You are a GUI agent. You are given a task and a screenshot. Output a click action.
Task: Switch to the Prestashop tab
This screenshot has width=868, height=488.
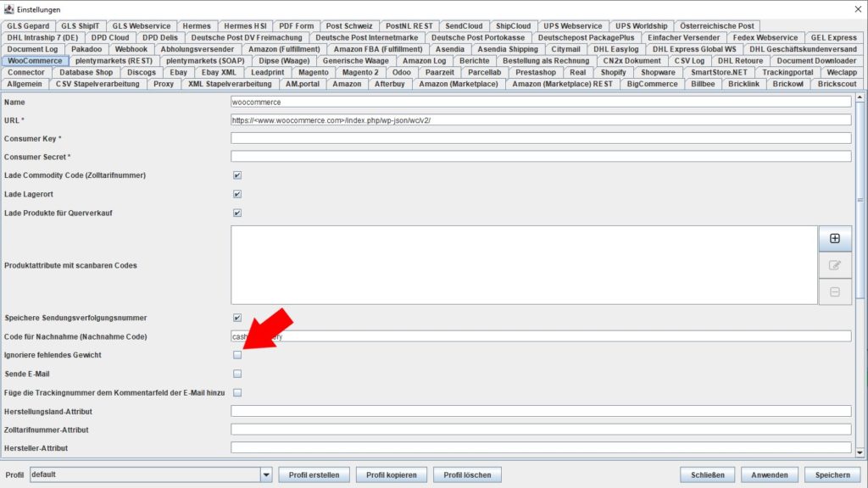536,73
